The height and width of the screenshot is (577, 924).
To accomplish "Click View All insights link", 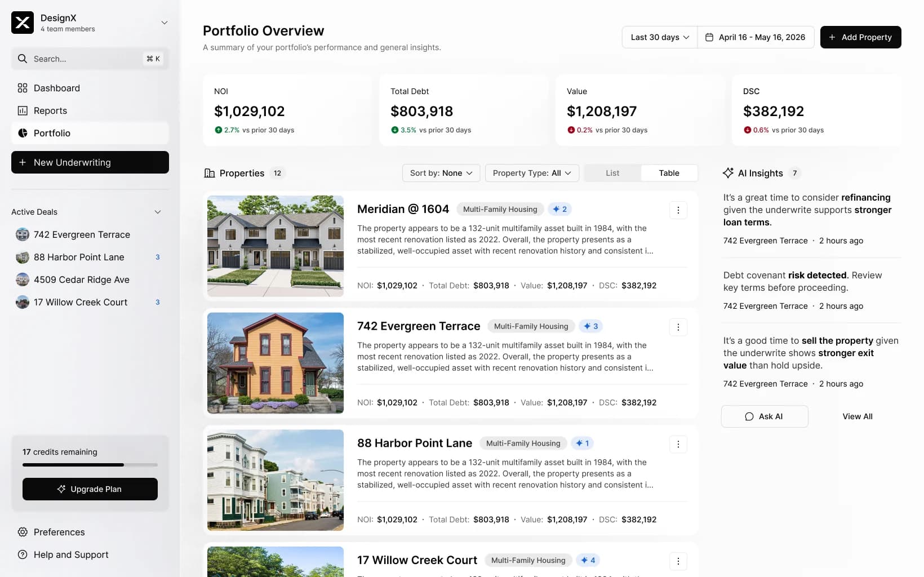I will [x=858, y=416].
